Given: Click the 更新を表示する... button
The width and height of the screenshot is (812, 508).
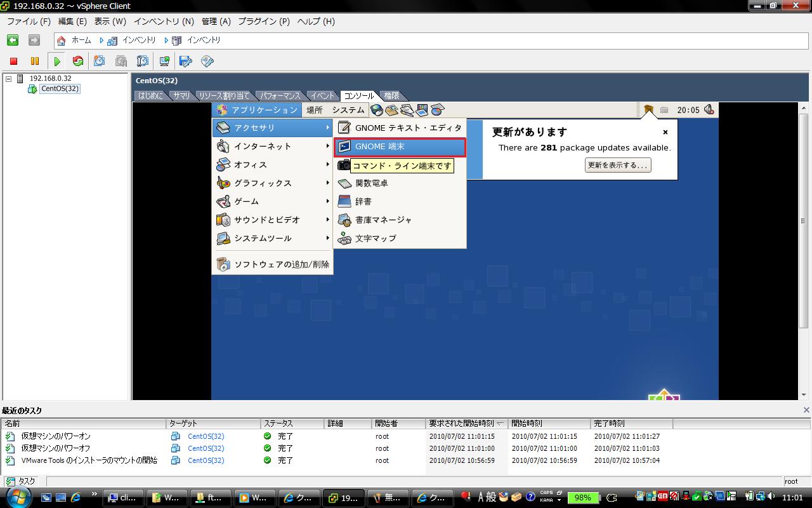Looking at the screenshot, I should coord(618,165).
